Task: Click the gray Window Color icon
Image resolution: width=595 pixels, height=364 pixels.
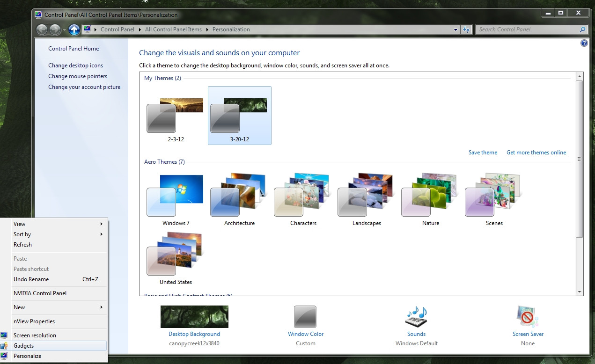Action: (305, 317)
